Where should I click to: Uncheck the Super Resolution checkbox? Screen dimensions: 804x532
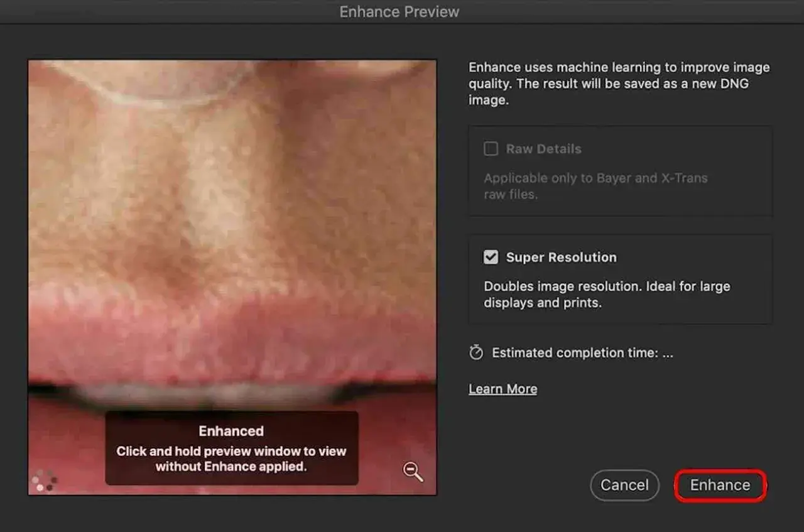[491, 258]
